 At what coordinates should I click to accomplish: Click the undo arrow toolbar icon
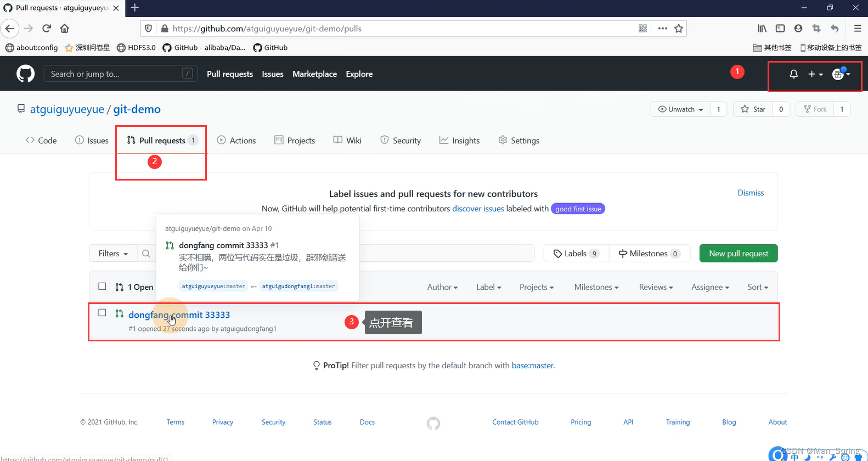point(835,29)
